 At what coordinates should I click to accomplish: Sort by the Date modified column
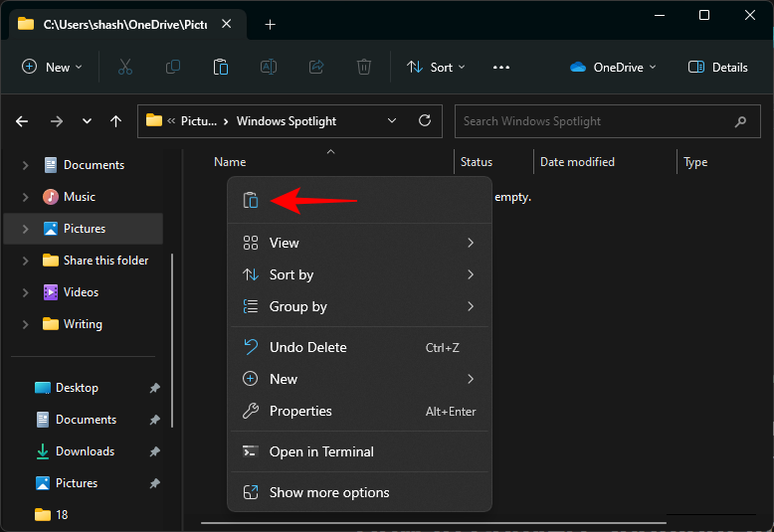(x=577, y=162)
